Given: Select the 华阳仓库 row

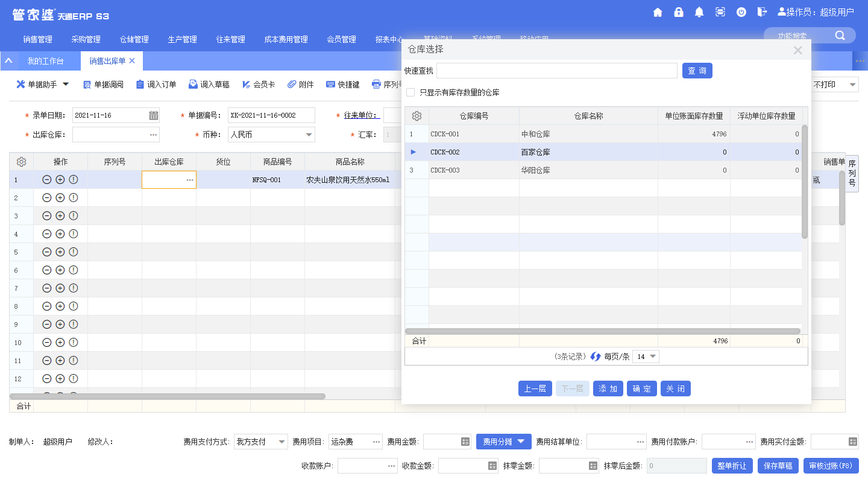Looking at the screenshot, I should click(536, 170).
